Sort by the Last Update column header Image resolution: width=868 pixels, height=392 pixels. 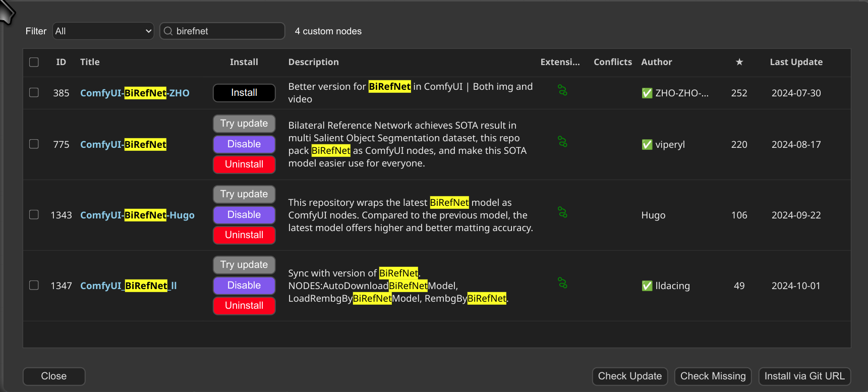pos(796,62)
